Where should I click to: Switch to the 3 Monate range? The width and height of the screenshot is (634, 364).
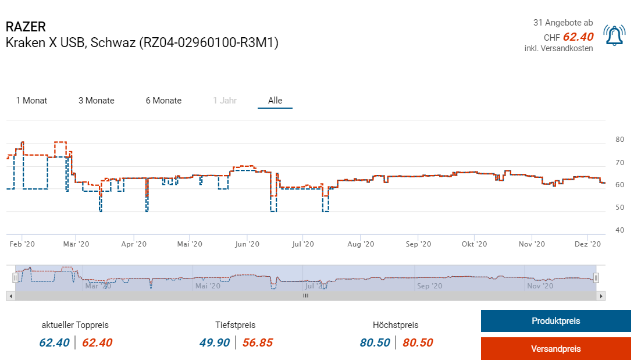(97, 101)
